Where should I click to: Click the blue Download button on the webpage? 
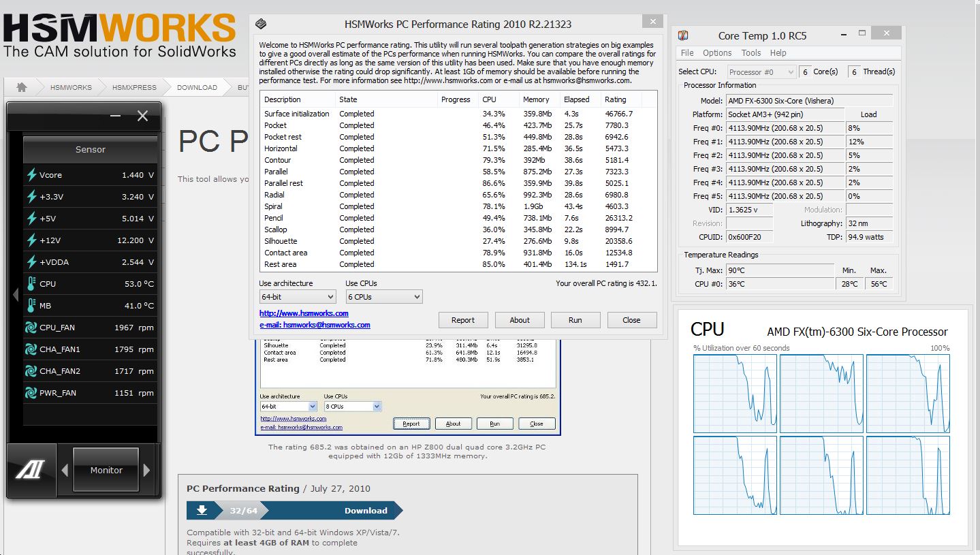[x=366, y=511]
